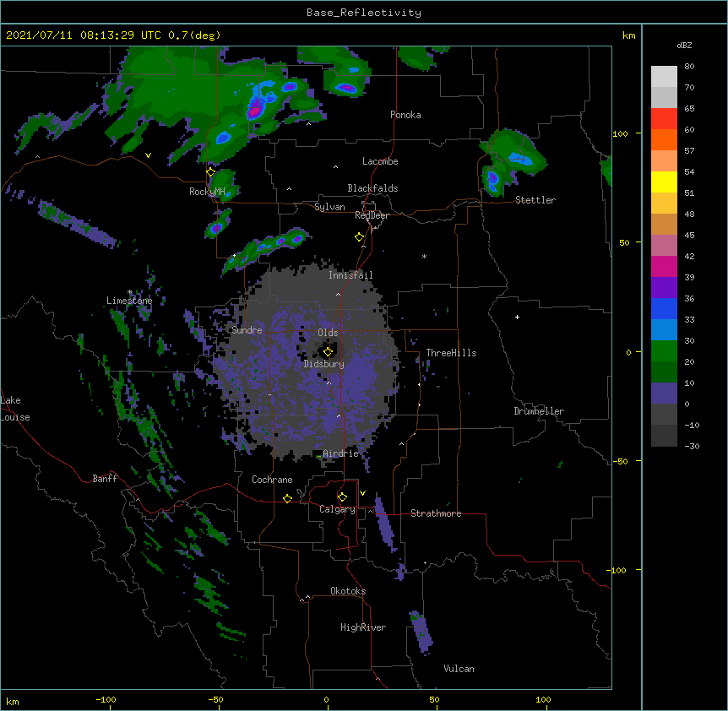Click the Sylvan label
The width and height of the screenshot is (728, 711).
(329, 207)
